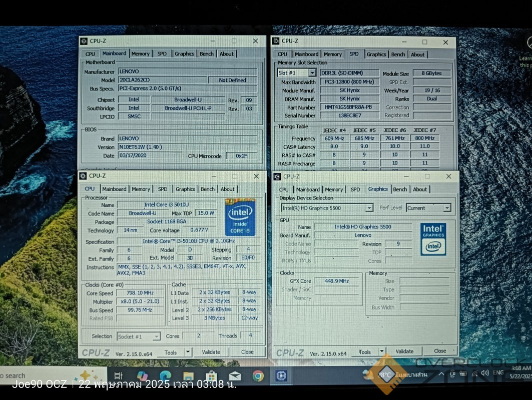Image resolution: width=532 pixels, height=400 pixels.
Task: Open the SPD tab in the Processor window
Action: (x=163, y=189)
